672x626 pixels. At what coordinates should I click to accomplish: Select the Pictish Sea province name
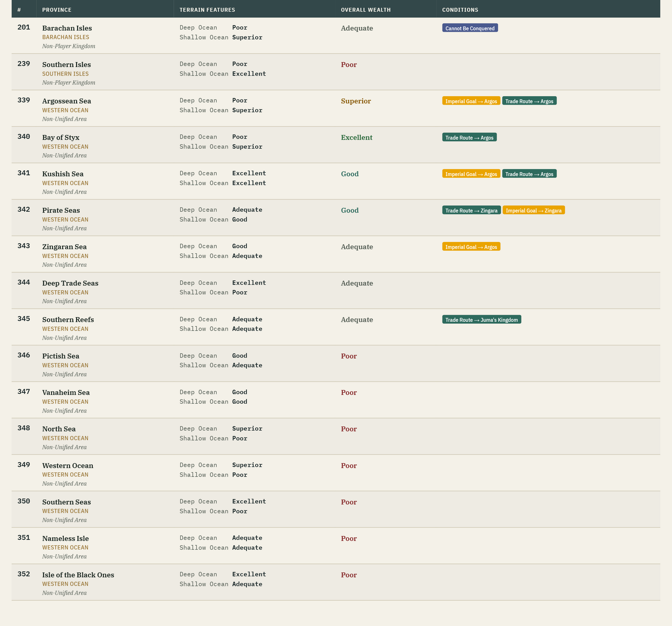(x=61, y=356)
